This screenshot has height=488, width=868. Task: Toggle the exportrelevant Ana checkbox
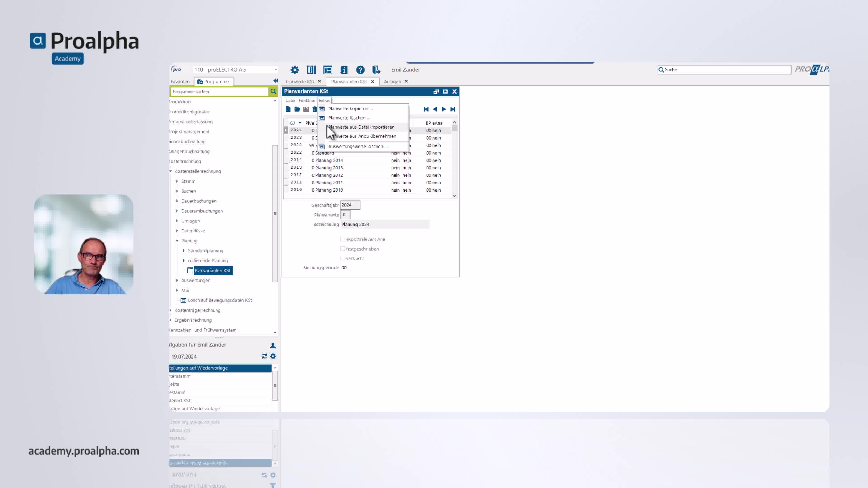(x=343, y=239)
